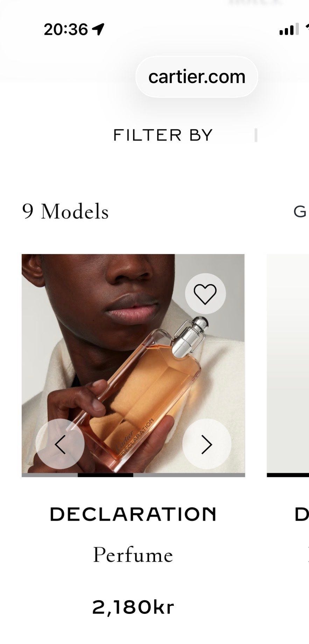Select the active middle segment of image indicator
The width and height of the screenshot is (309, 644).
click(x=105, y=475)
